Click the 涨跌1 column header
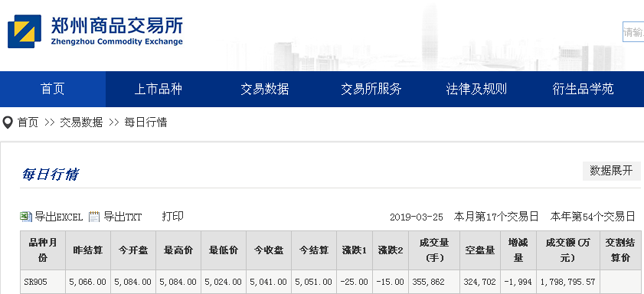This screenshot has width=644, height=294. click(355, 250)
